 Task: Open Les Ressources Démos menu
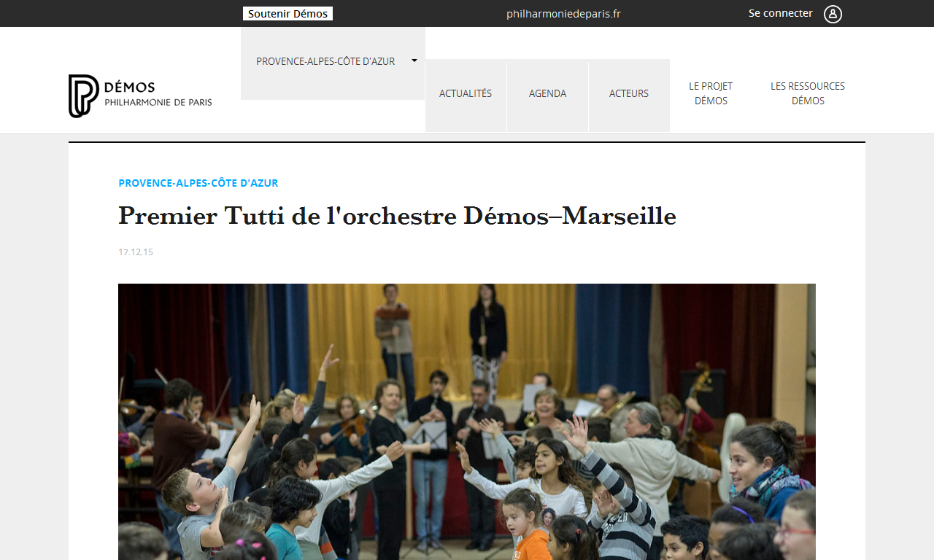(x=808, y=93)
